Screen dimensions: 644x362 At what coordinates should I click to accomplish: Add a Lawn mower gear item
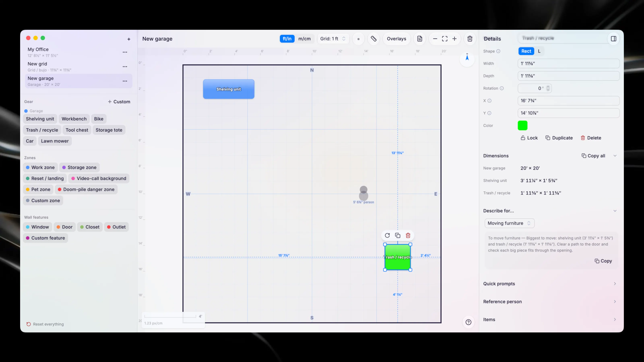point(55,141)
